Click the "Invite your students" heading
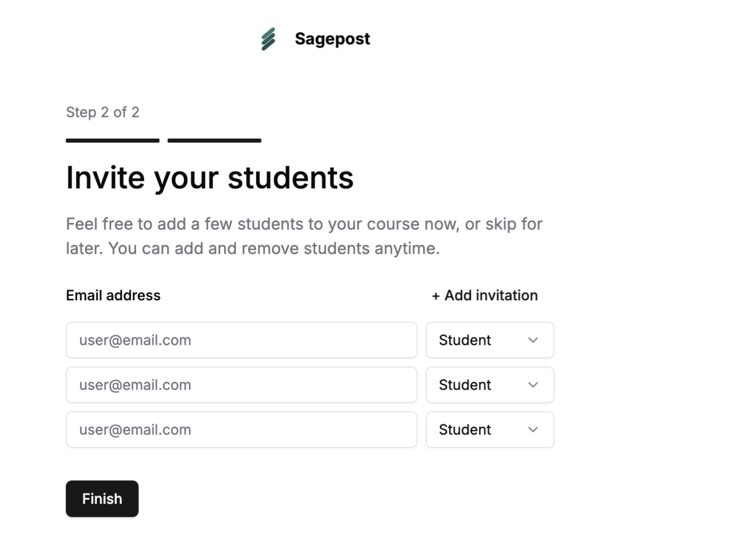747x560 pixels. tap(210, 177)
